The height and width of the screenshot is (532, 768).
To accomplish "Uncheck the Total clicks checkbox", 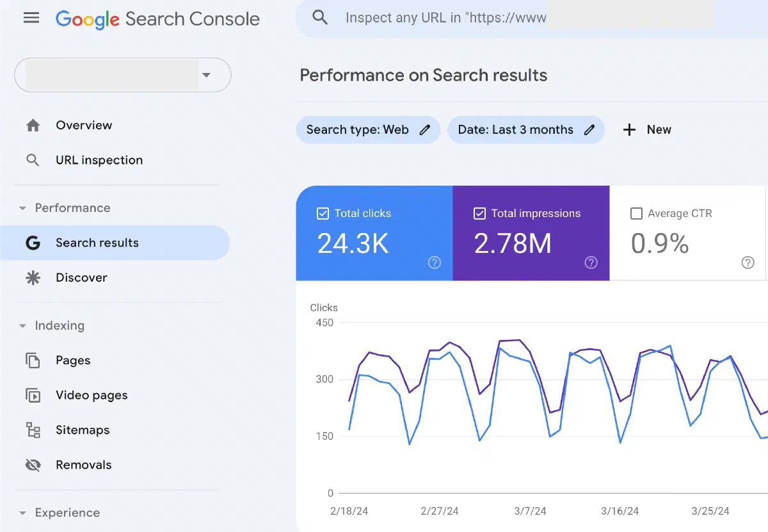I will click(x=323, y=214).
